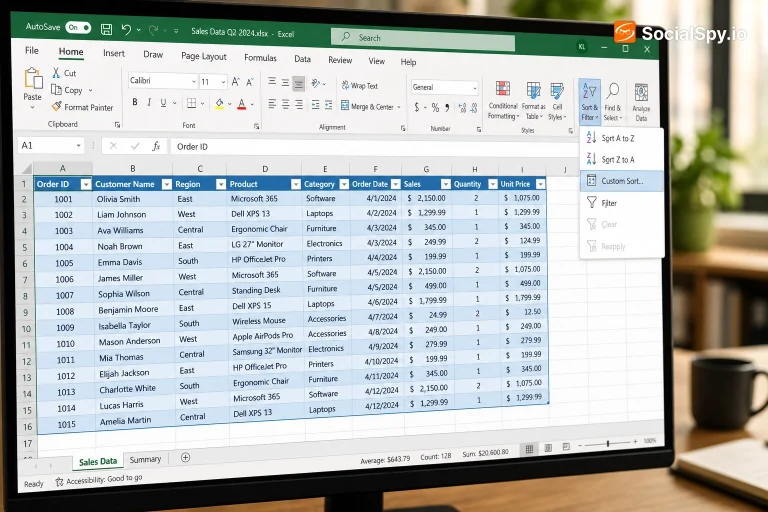Open the Order ID filter dropdown

tap(86, 184)
